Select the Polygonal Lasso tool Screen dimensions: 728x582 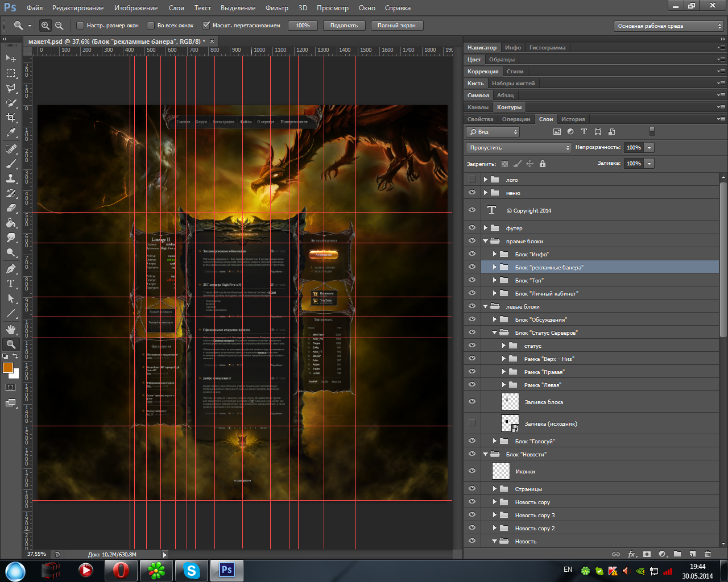point(11,88)
